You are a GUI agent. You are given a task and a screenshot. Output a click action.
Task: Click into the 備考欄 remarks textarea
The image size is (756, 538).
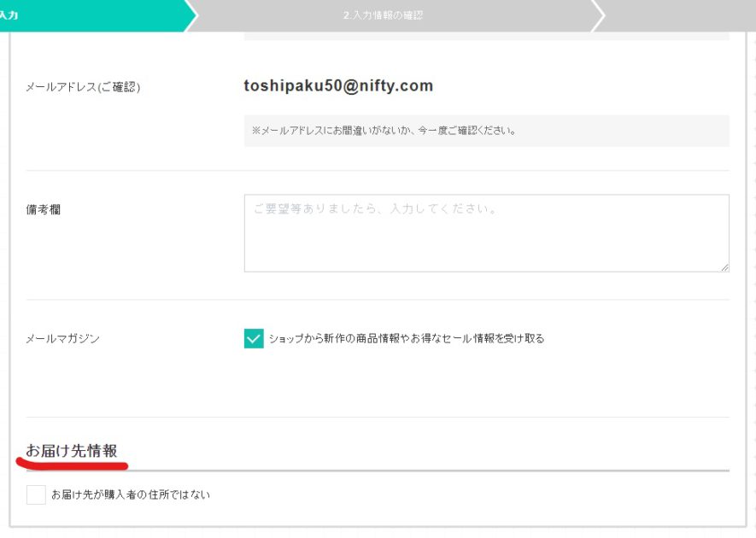[x=486, y=233]
